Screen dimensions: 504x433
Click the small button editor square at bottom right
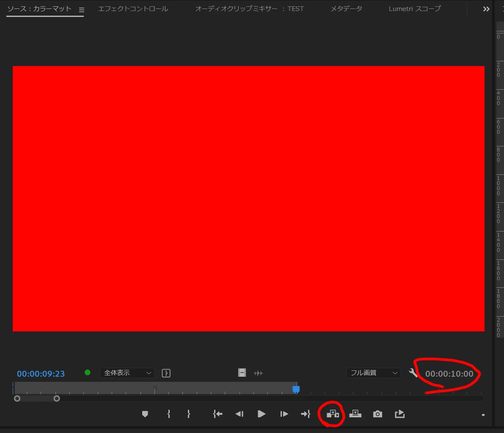tap(483, 415)
